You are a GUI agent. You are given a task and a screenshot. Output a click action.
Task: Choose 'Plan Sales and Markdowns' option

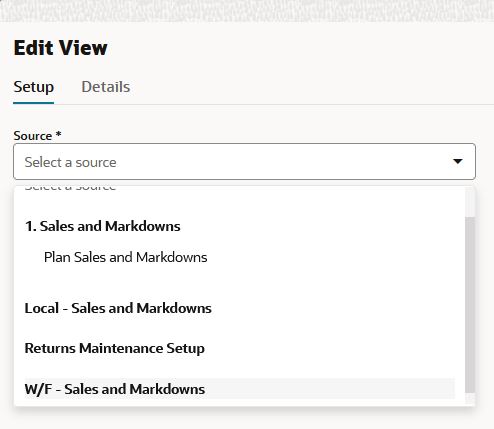(x=126, y=257)
